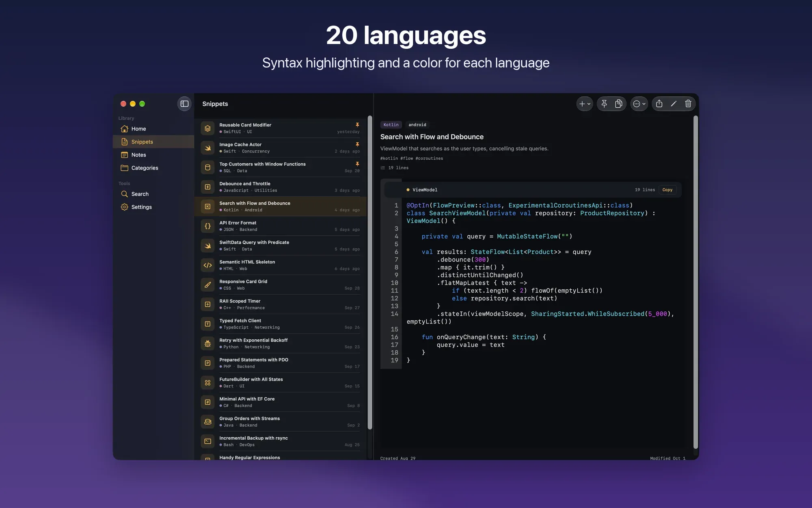The width and height of the screenshot is (812, 508).
Task: Select Snippets in the Library sidebar
Action: (x=153, y=142)
